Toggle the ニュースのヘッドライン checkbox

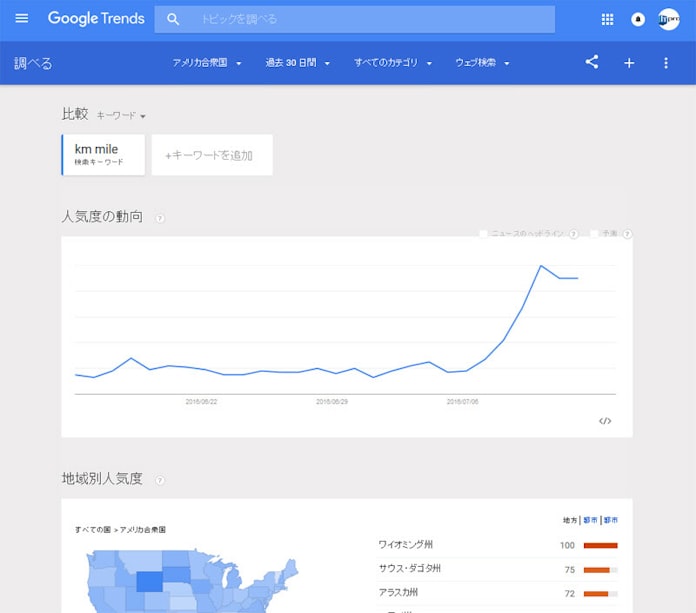click(x=484, y=234)
